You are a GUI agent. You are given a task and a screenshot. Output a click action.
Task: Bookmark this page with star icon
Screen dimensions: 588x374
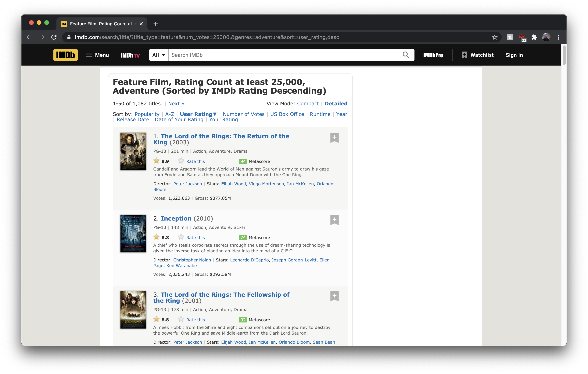click(494, 37)
